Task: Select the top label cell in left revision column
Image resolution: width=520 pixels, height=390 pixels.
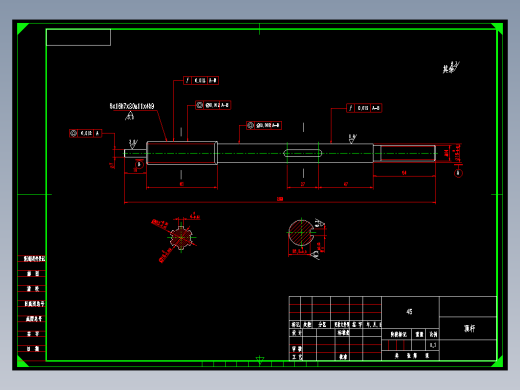Action: [x=32, y=259]
